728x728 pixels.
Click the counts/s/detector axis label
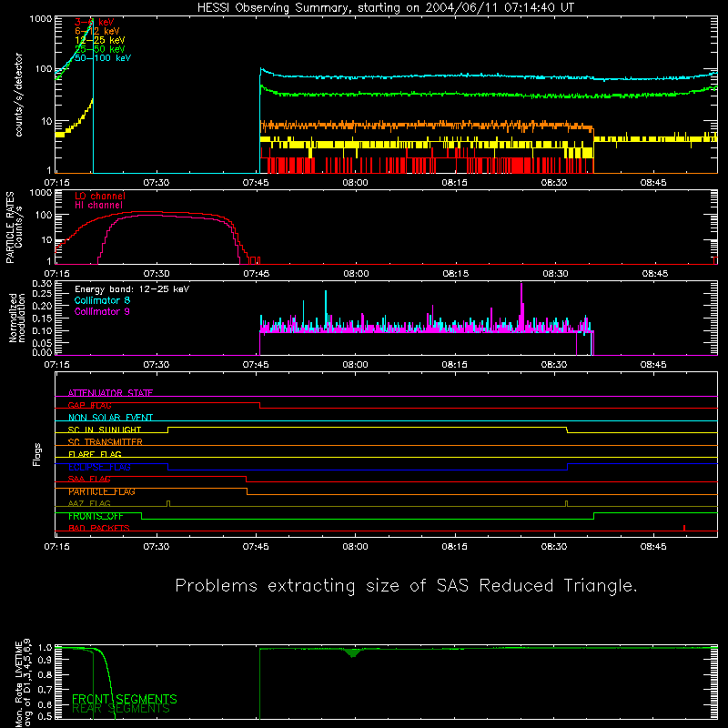click(x=18, y=95)
